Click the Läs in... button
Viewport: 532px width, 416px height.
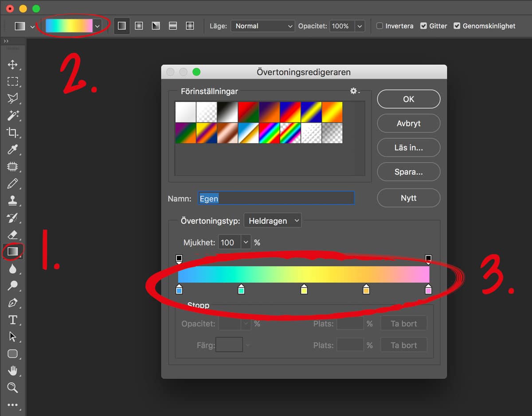408,148
